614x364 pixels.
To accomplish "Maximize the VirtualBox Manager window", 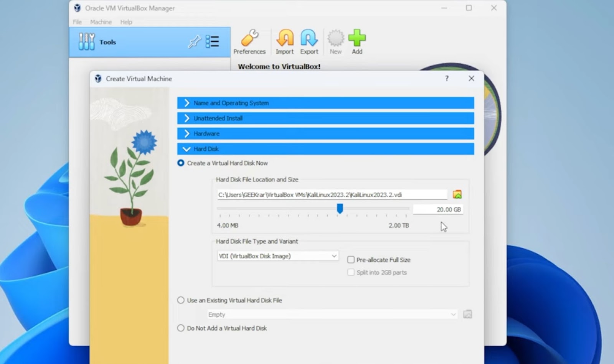I will (469, 8).
